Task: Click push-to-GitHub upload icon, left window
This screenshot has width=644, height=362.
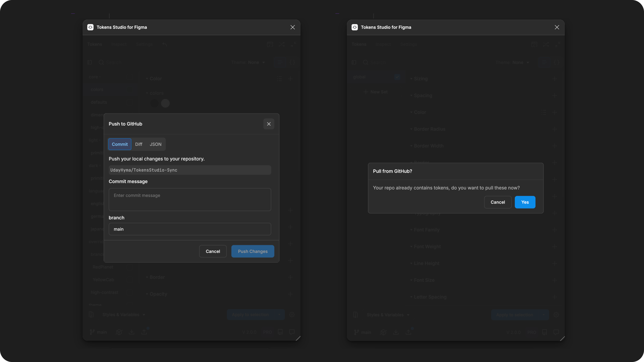Action: coord(144,332)
